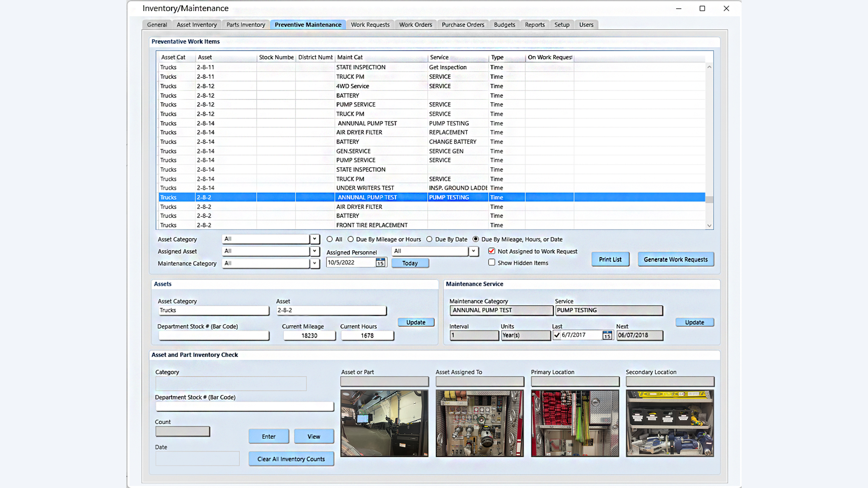Click Clear All Inventory Counts
868x488 pixels.
tap(291, 459)
